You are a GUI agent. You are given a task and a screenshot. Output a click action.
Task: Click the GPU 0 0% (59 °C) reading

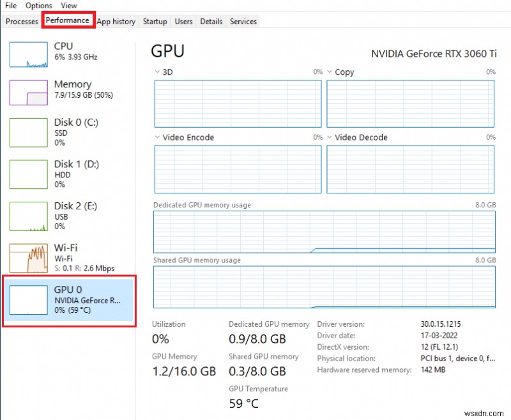click(x=72, y=310)
